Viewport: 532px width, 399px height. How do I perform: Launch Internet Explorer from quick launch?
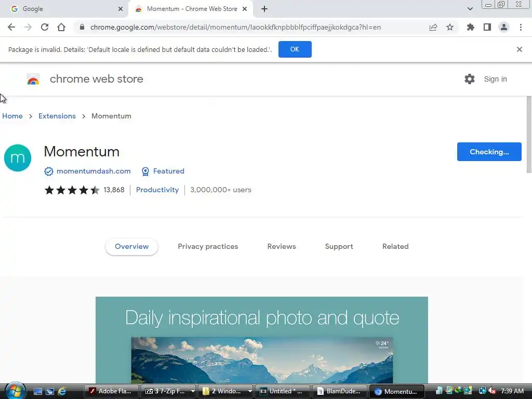62,391
